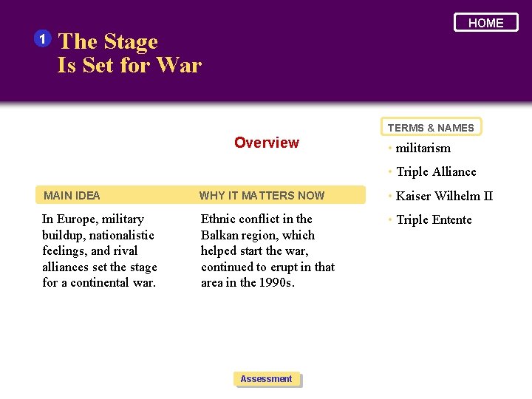Click the main idea paragraph about military buildup
This screenshot has height=399, width=532.
coord(99,250)
